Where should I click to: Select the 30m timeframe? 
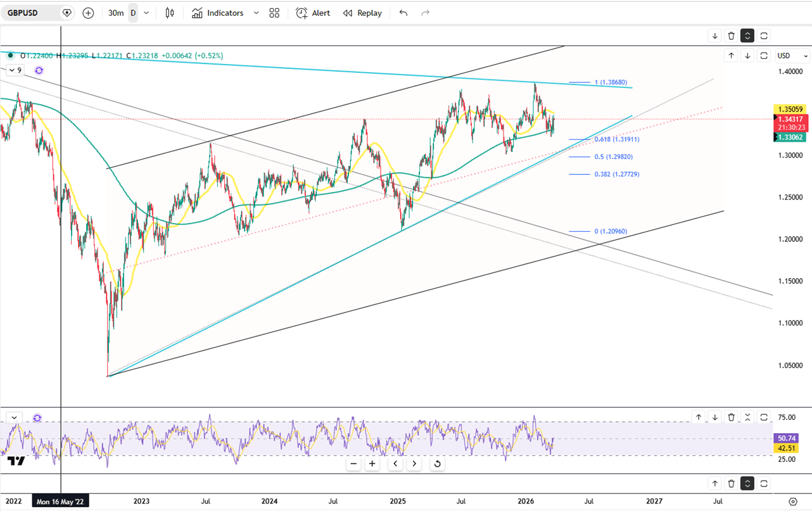[x=116, y=13]
